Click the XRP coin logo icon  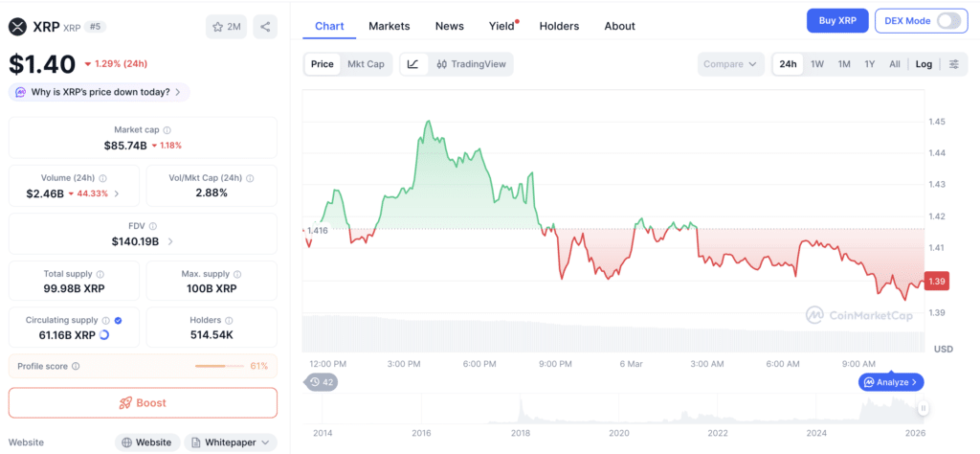(17, 27)
